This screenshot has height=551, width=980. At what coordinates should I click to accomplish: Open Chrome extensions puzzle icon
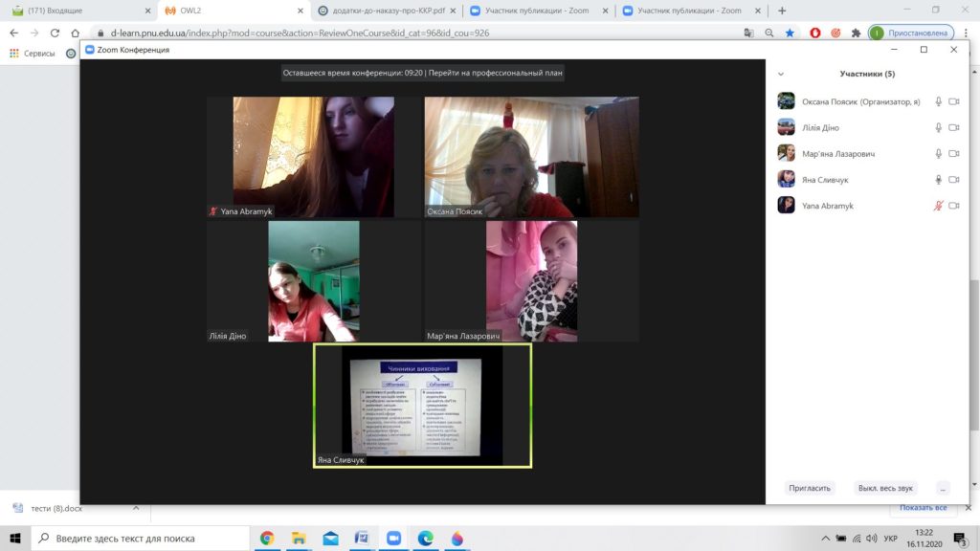(856, 33)
